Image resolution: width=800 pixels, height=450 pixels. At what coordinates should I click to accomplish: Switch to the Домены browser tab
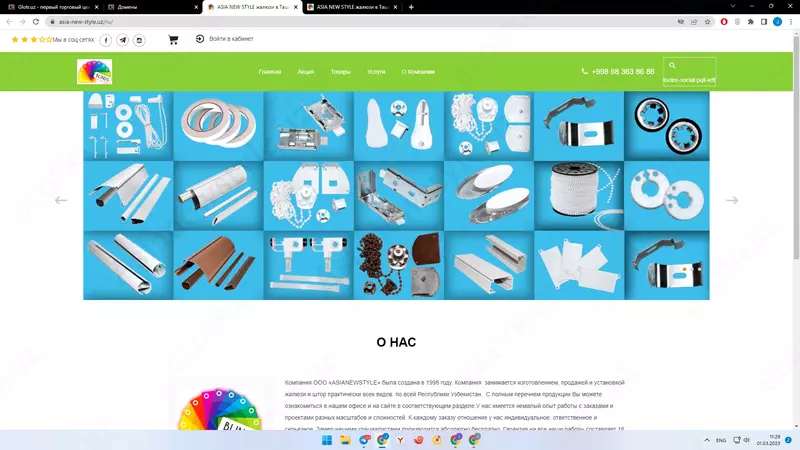[x=151, y=7]
